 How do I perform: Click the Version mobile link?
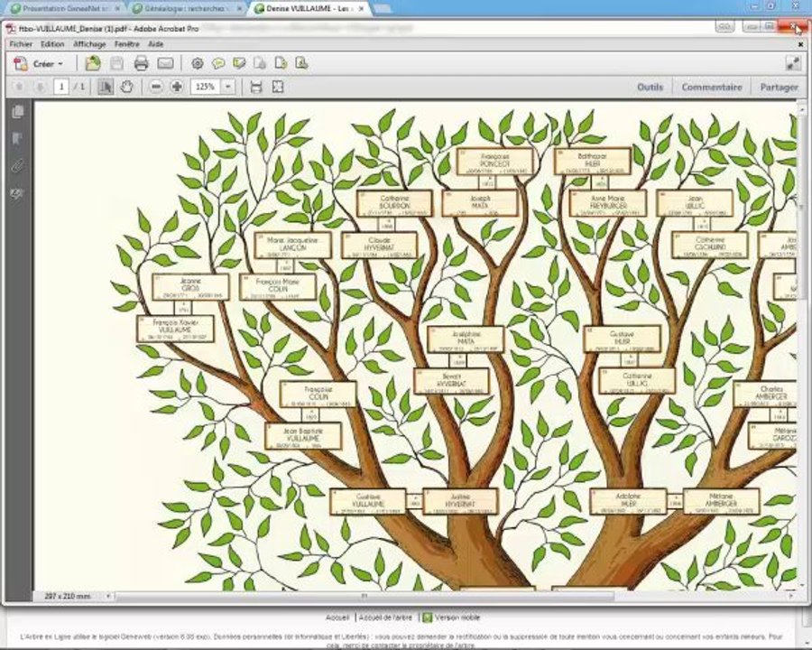coord(457,617)
